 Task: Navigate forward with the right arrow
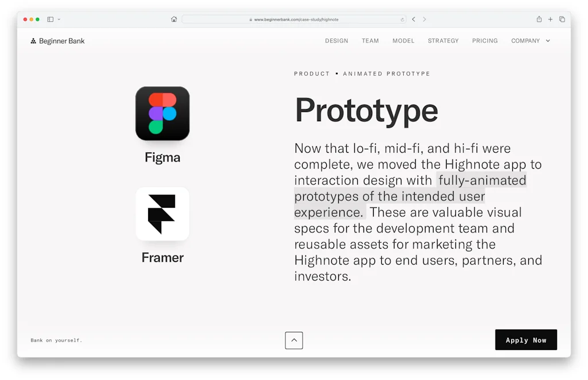click(424, 19)
